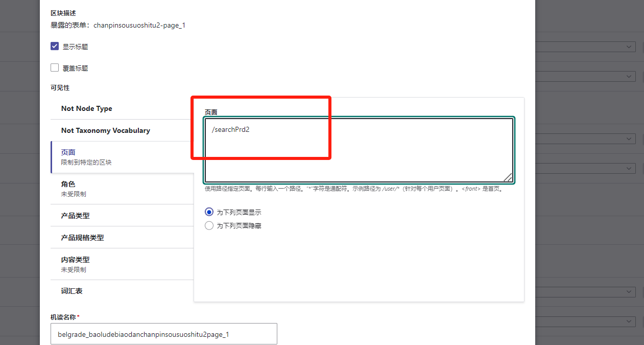Open the 产品规格类型 tab

coord(122,238)
